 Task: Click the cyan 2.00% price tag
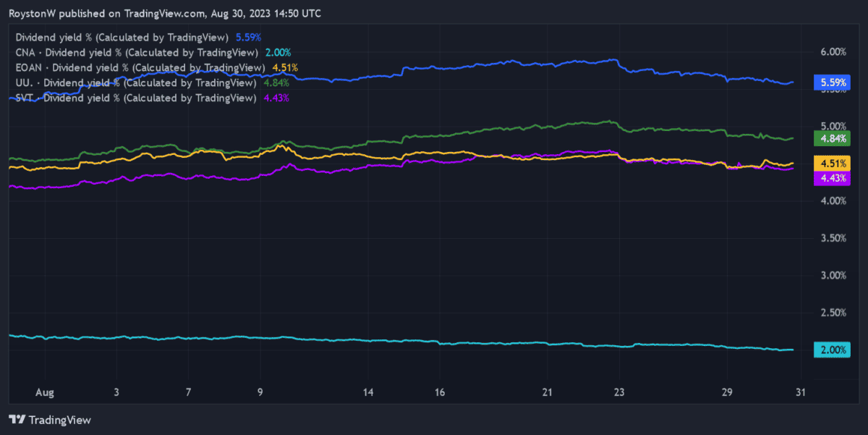(x=830, y=350)
